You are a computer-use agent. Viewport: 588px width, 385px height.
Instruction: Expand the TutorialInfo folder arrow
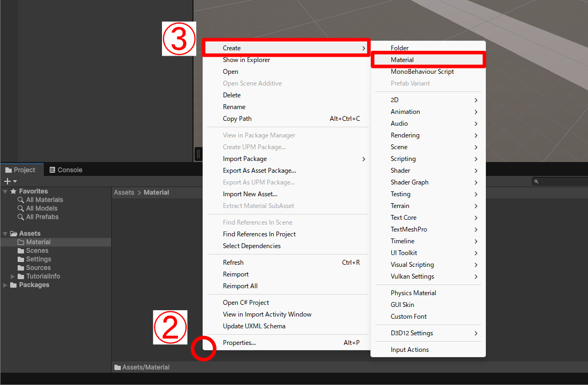click(x=13, y=276)
